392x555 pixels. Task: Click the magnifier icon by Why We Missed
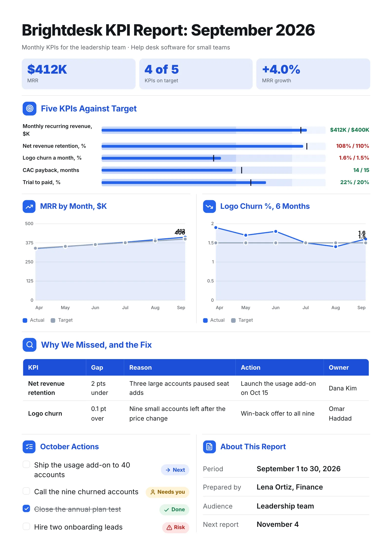pos(30,345)
